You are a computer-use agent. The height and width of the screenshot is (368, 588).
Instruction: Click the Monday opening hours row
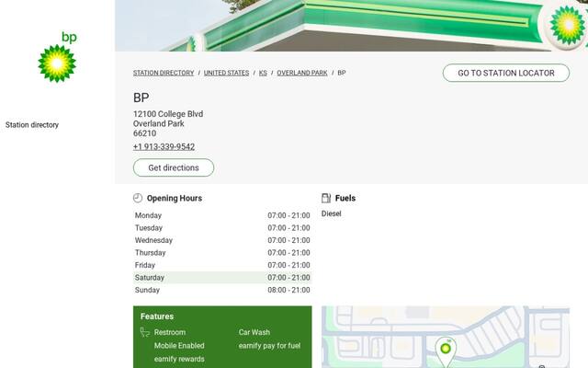(222, 215)
